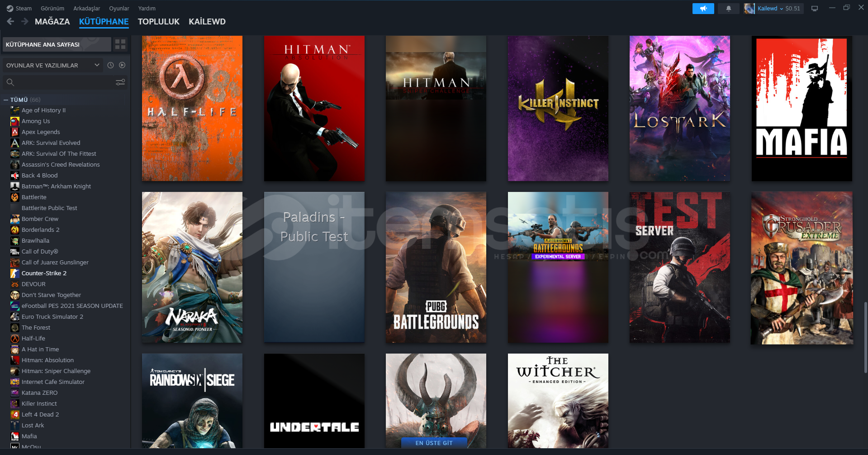
Task: Open The Witcher Enhanced Edition cover
Action: pyautogui.click(x=558, y=401)
